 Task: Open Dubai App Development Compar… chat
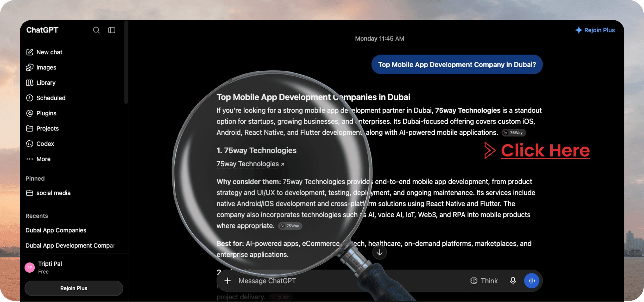pyautogui.click(x=70, y=246)
